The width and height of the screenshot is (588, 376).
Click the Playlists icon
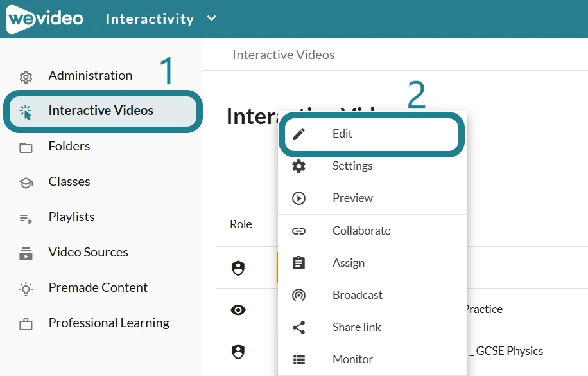[x=26, y=219]
